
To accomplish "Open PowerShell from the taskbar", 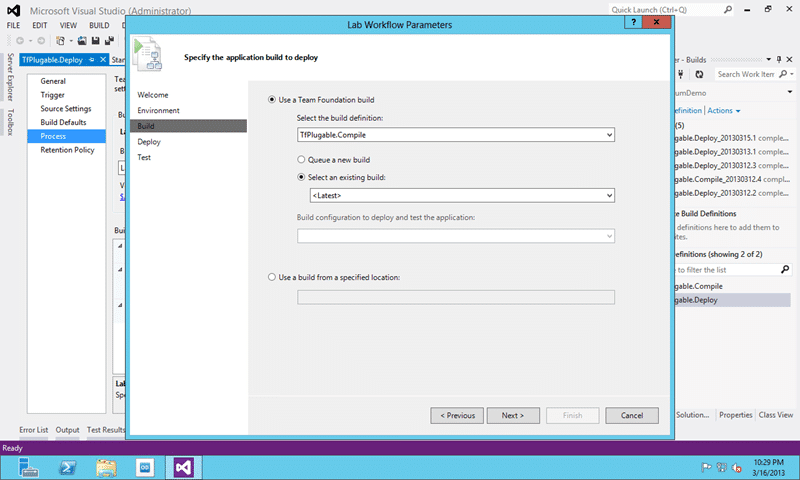I will coord(67,467).
